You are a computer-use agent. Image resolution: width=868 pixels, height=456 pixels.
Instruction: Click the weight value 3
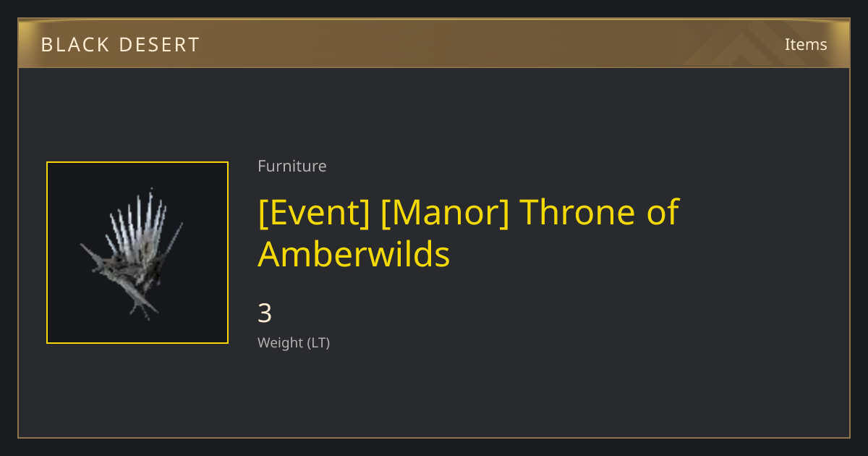(x=265, y=313)
